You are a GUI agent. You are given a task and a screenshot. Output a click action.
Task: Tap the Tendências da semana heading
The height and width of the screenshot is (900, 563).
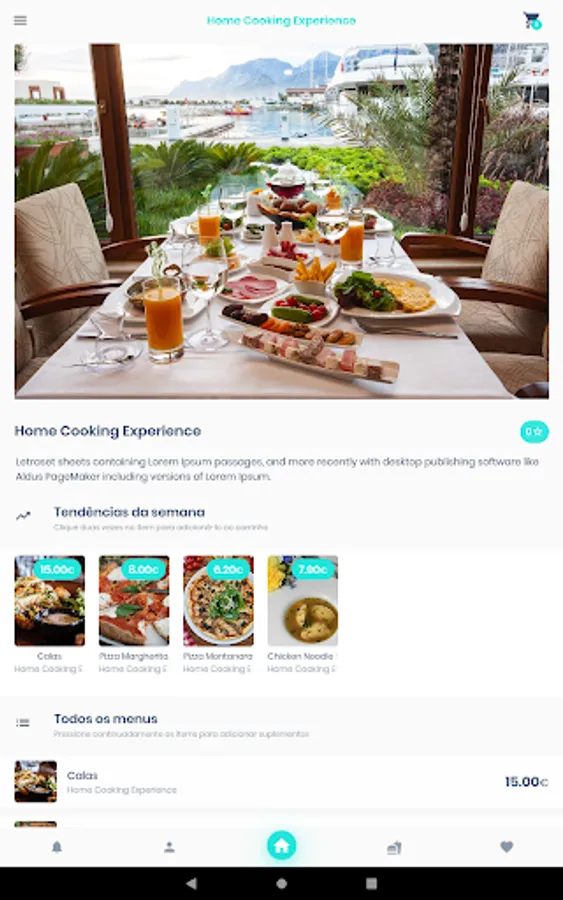129,511
